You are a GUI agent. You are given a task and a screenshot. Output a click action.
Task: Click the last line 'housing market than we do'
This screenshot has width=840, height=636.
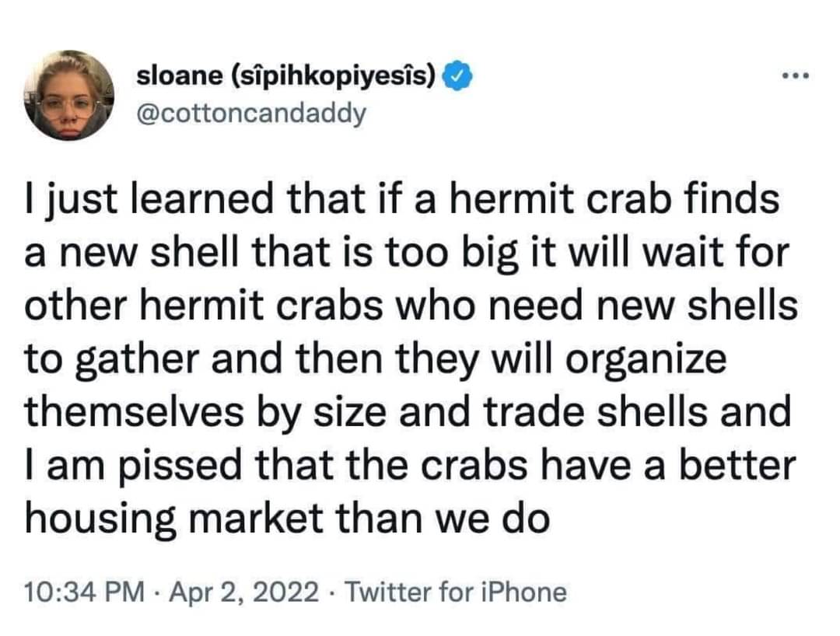288,520
